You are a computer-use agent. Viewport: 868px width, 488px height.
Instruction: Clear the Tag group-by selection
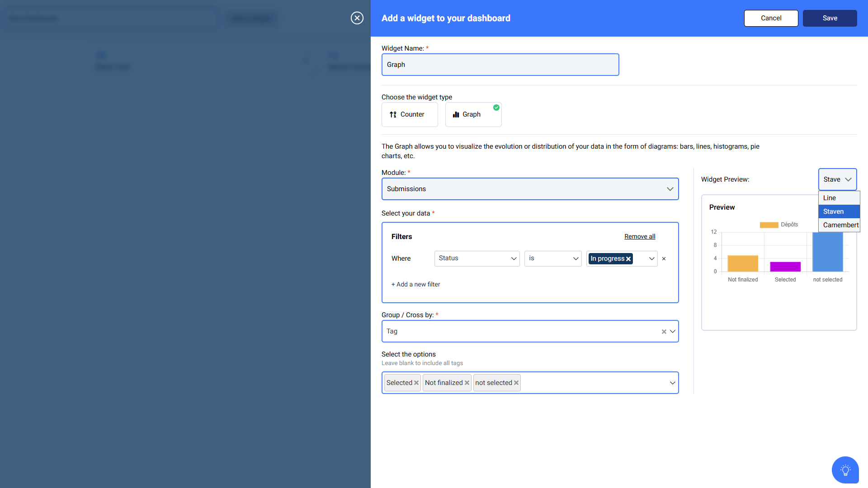pyautogui.click(x=664, y=332)
